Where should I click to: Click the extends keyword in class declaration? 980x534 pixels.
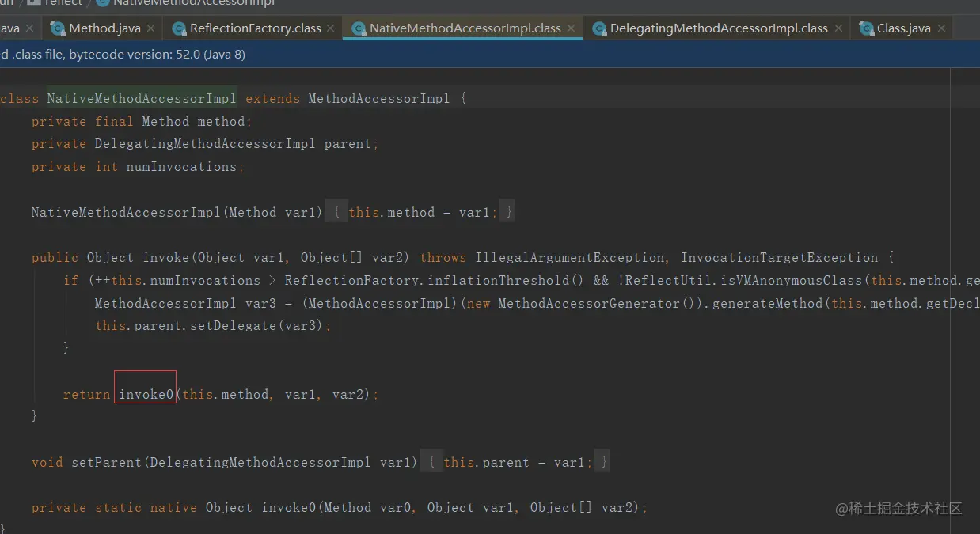pyautogui.click(x=272, y=99)
